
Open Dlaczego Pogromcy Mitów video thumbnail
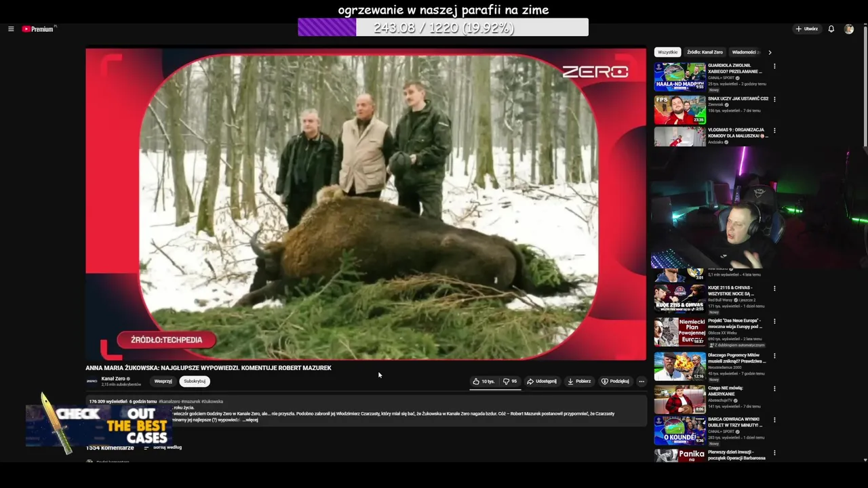679,366
